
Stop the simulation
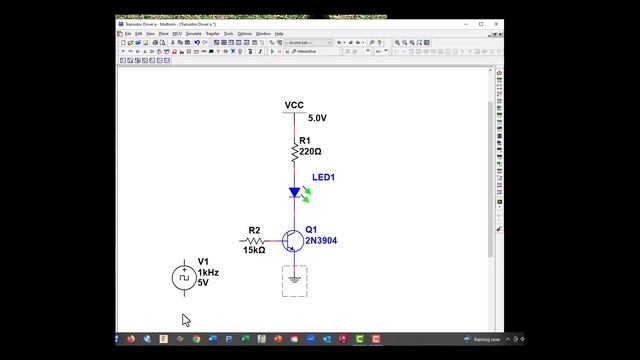(287, 51)
